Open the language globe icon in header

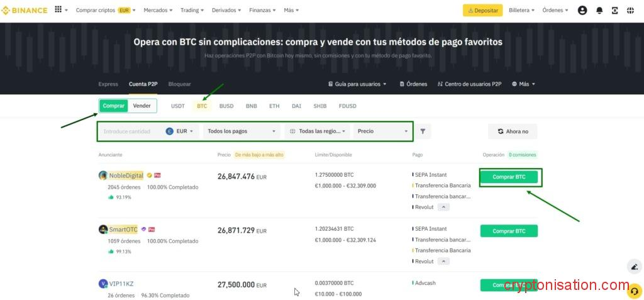pos(630,10)
